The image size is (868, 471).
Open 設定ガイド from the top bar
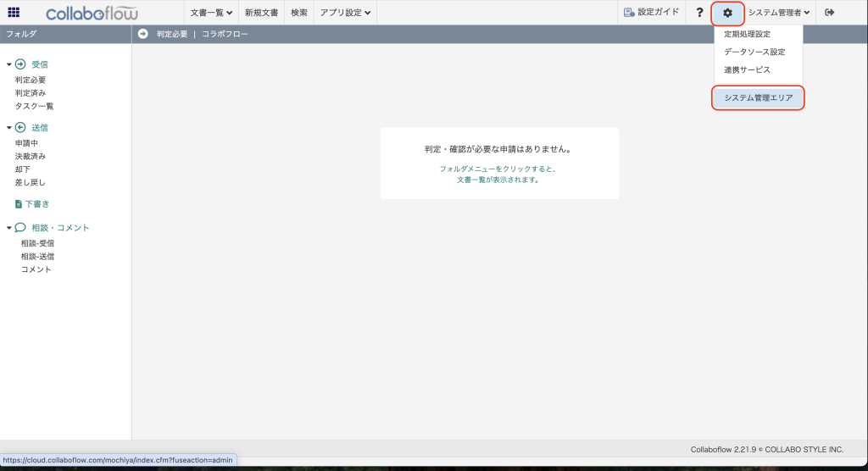(x=651, y=13)
